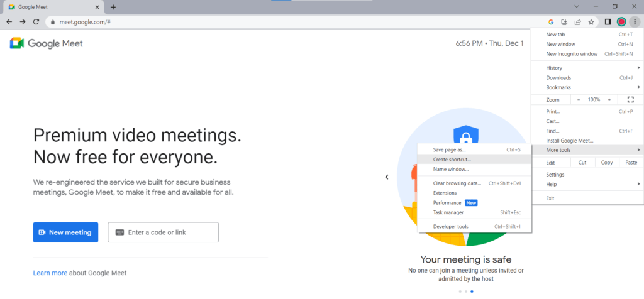Click the Chrome profile avatar
The image size is (644, 299).
tap(621, 21)
